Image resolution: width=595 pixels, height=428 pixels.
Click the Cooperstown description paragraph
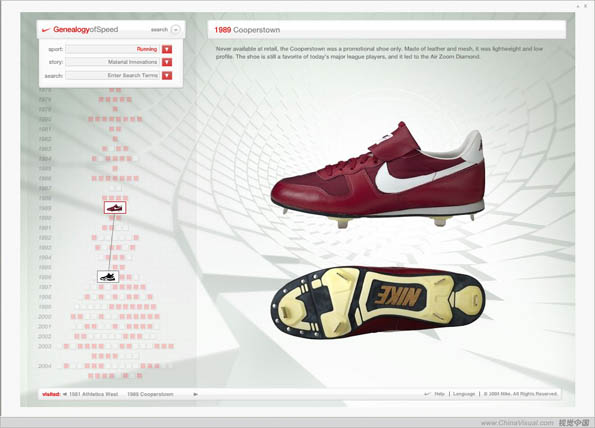(379, 53)
